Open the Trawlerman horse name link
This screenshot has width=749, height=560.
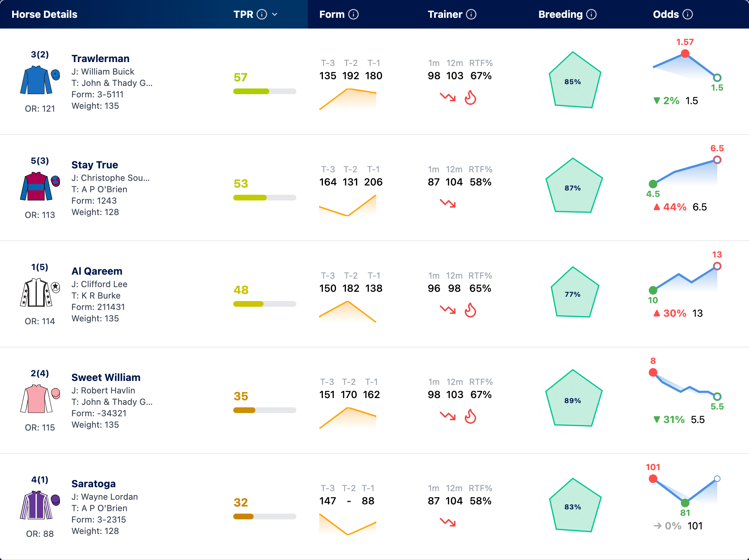coord(100,58)
